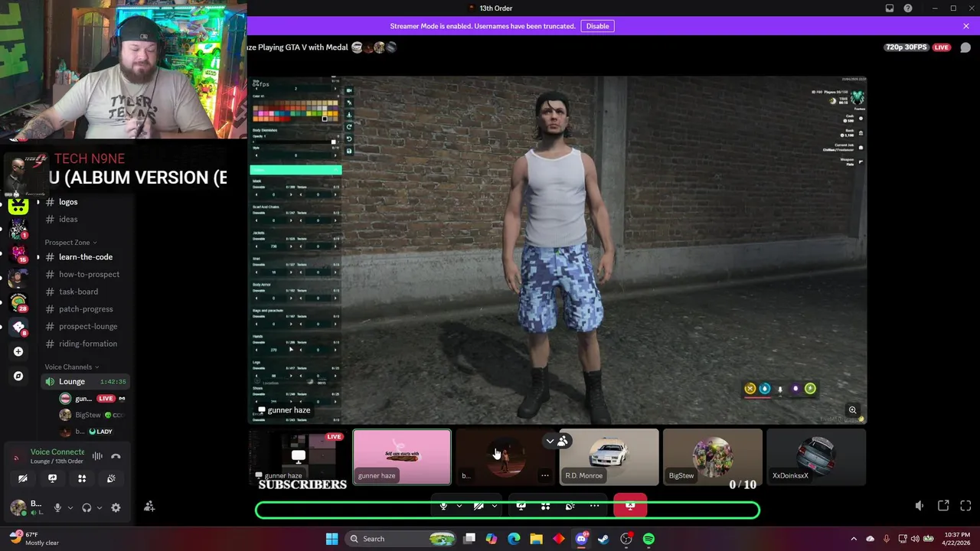Image resolution: width=980 pixels, height=551 pixels.
Task: Click the 720p 30FPS stream quality badge
Action: [906, 47]
